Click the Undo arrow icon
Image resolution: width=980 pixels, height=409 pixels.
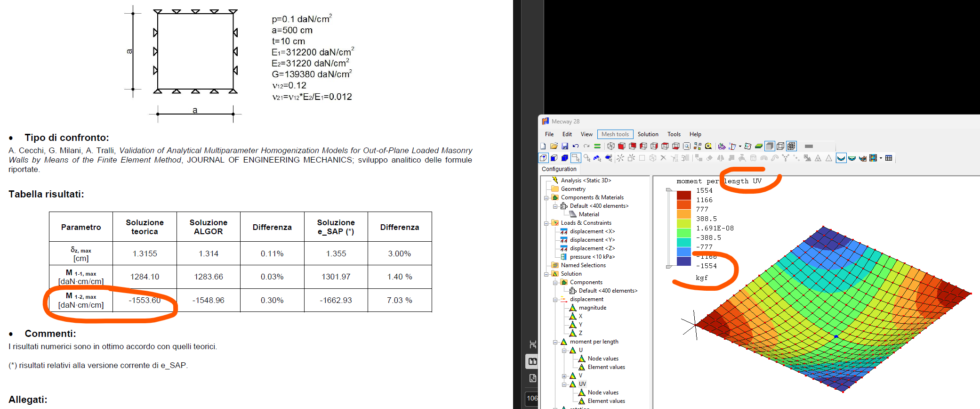coord(576,146)
